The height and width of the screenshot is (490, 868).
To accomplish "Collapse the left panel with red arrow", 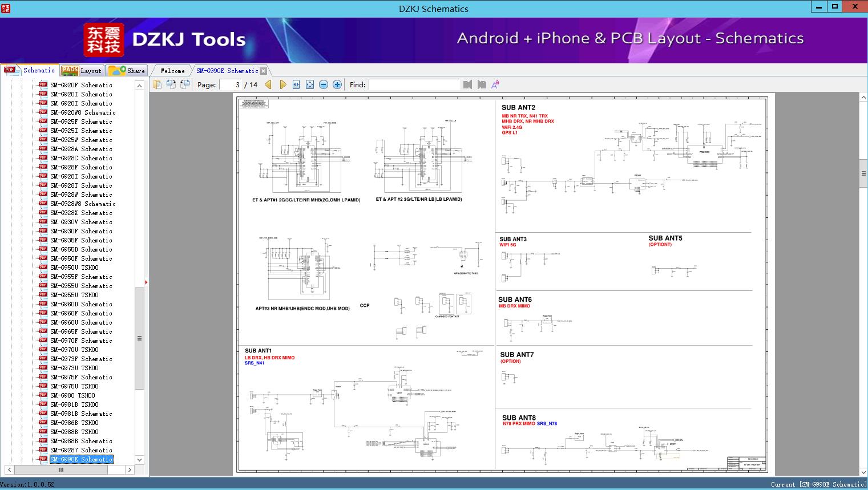I will click(x=146, y=282).
